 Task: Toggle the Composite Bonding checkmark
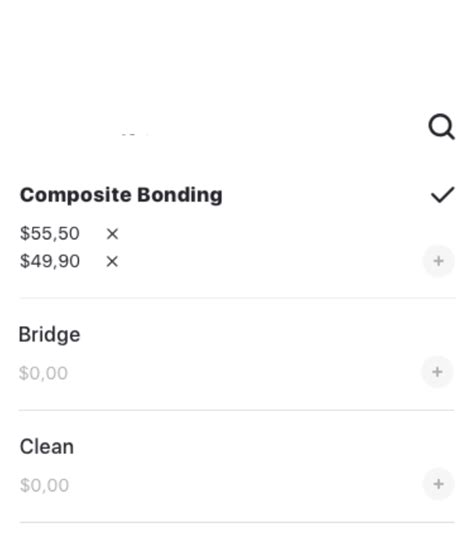(443, 195)
